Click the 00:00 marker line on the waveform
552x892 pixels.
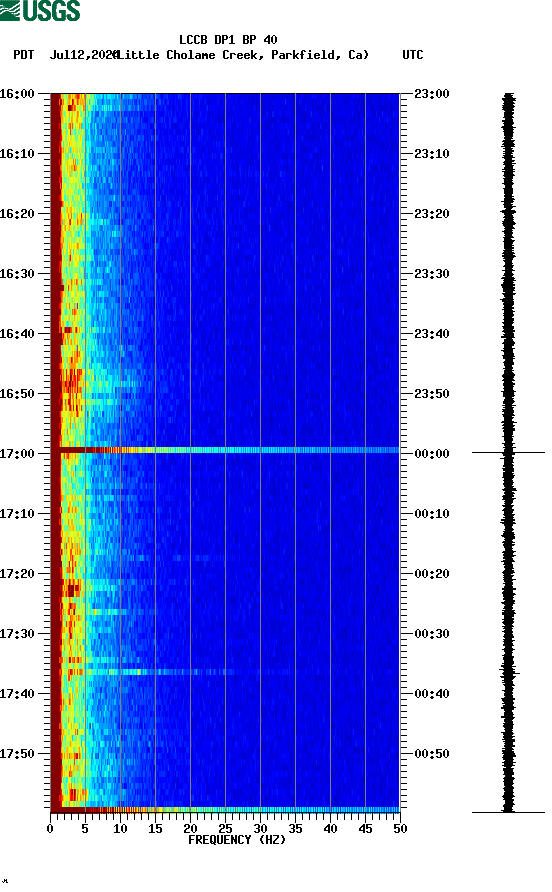508,452
